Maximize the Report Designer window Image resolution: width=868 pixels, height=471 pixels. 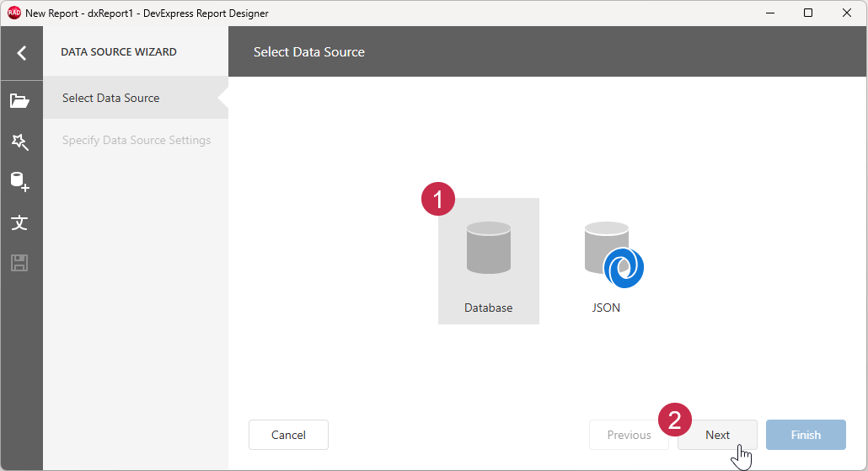pyautogui.click(x=808, y=13)
